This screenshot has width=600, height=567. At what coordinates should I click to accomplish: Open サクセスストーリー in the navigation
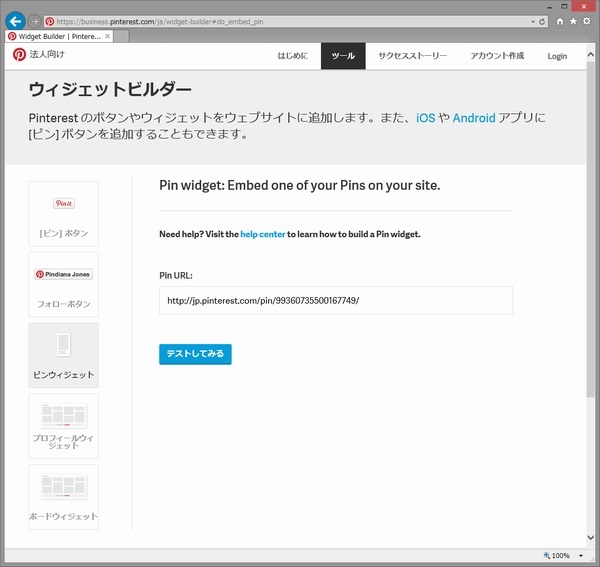coord(412,56)
